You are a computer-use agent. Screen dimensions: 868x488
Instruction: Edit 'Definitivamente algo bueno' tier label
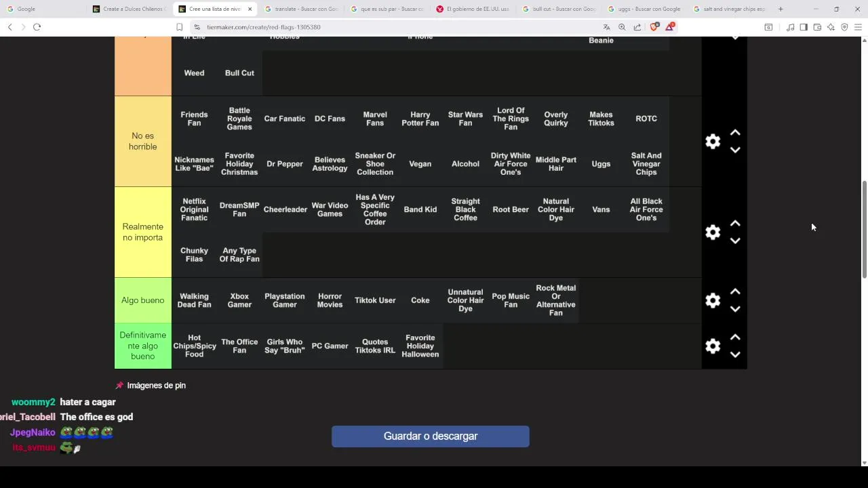point(143,346)
